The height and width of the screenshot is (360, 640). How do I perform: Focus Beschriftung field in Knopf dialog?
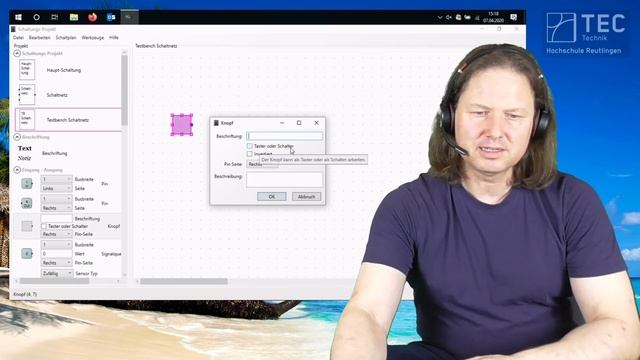(285, 136)
